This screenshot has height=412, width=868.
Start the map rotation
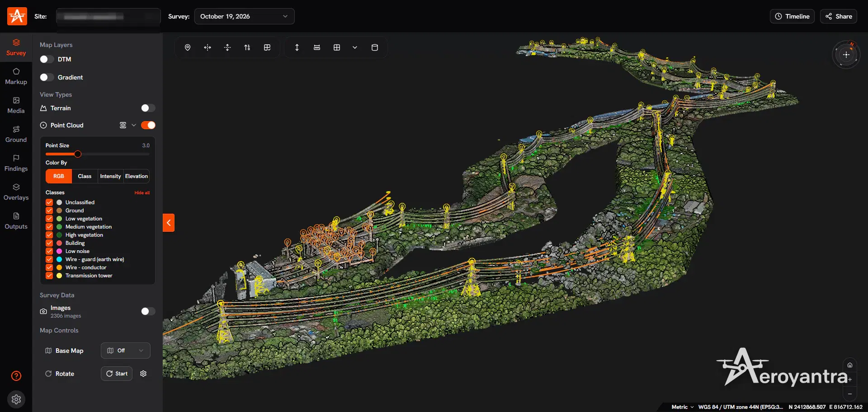117,374
